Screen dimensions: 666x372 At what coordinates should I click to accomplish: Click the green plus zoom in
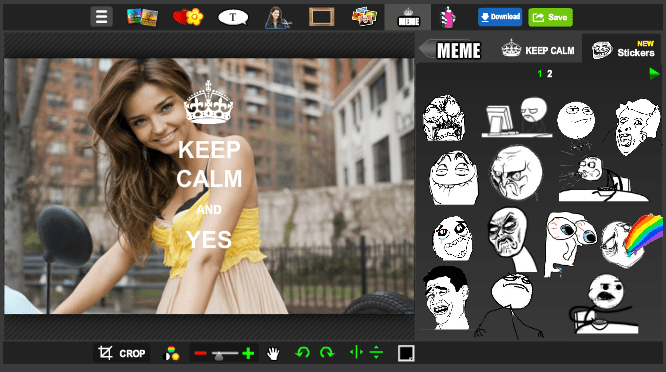tap(248, 353)
